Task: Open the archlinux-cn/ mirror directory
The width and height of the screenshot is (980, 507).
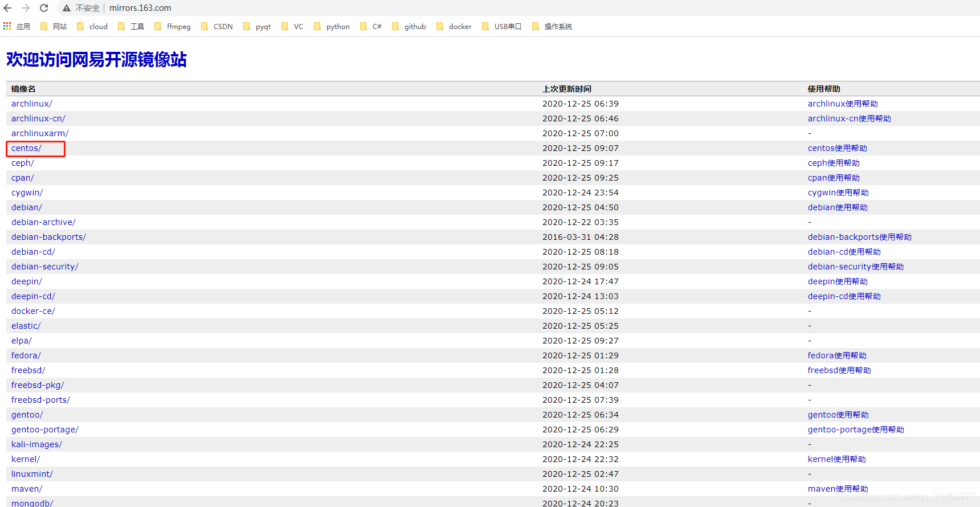Action: 38,118
